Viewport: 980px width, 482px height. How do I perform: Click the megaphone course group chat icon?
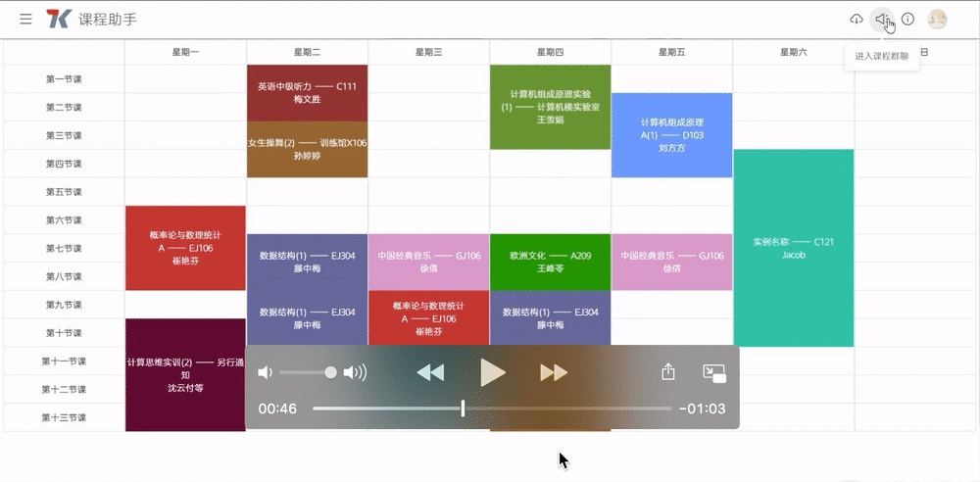pos(882,20)
